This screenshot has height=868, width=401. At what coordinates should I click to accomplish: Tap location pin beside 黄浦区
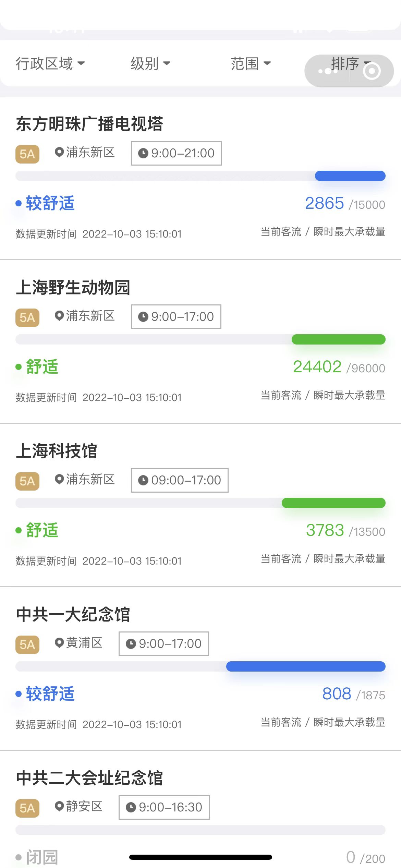[59, 643]
